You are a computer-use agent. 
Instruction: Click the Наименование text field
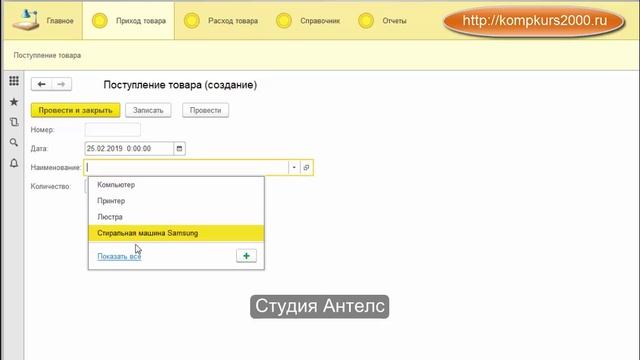(x=187, y=167)
